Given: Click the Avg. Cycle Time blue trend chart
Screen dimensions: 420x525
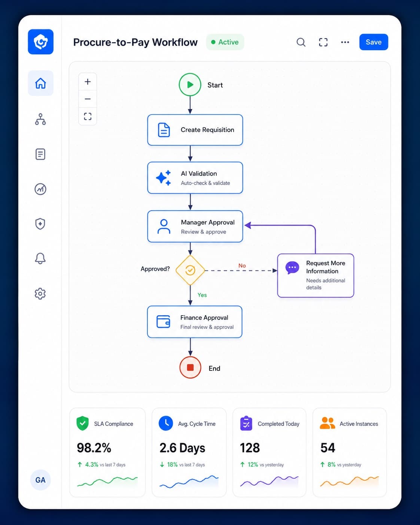Looking at the screenshot, I should pos(189,482).
